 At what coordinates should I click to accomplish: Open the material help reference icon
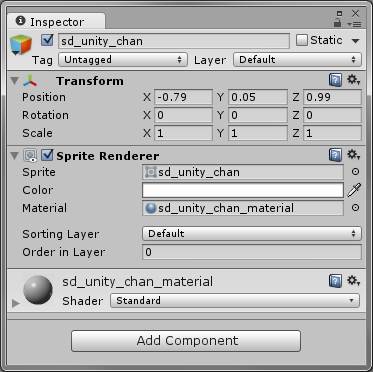335,281
